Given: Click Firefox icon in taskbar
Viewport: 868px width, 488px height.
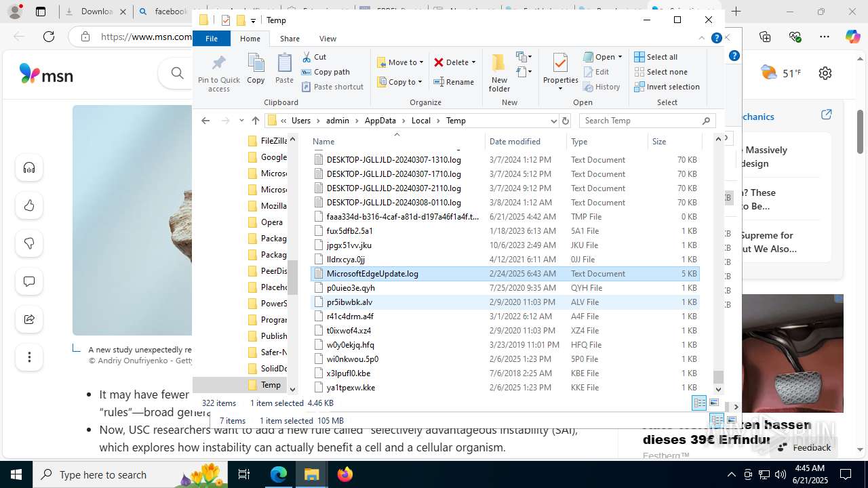Looking at the screenshot, I should pyautogui.click(x=345, y=474).
